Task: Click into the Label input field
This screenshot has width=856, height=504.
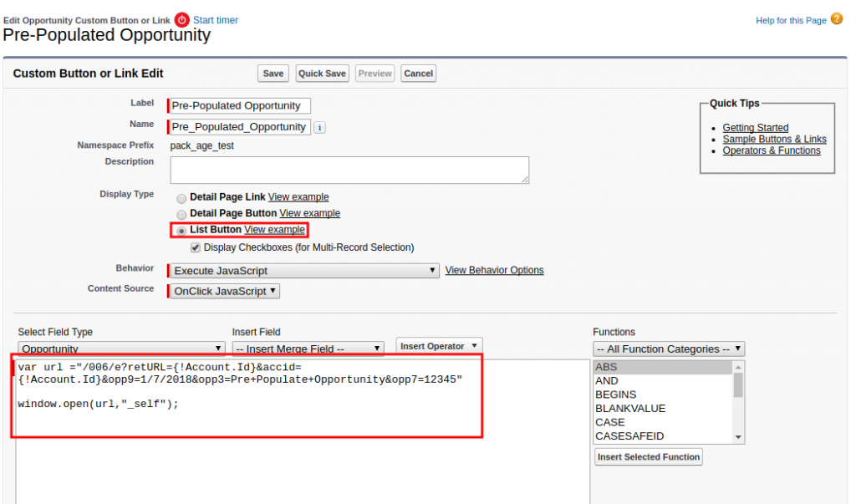Action: pyautogui.click(x=240, y=106)
